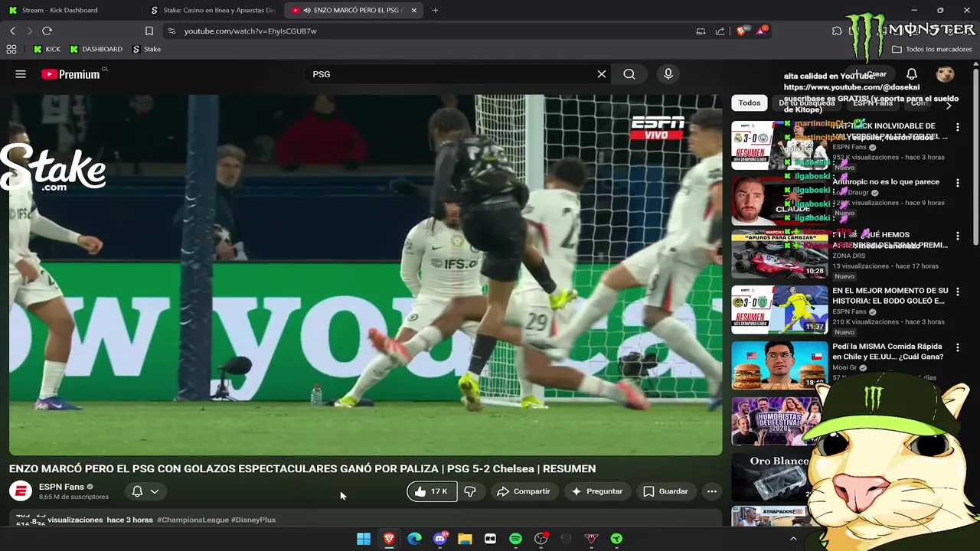Open the Preguntar AI button
This screenshot has width=980, height=551.
[x=597, y=491]
